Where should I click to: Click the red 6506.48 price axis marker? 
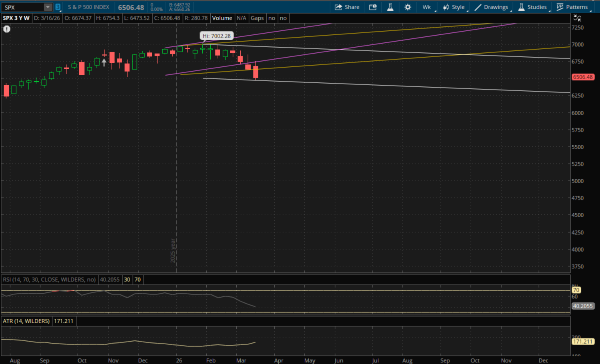tap(583, 77)
